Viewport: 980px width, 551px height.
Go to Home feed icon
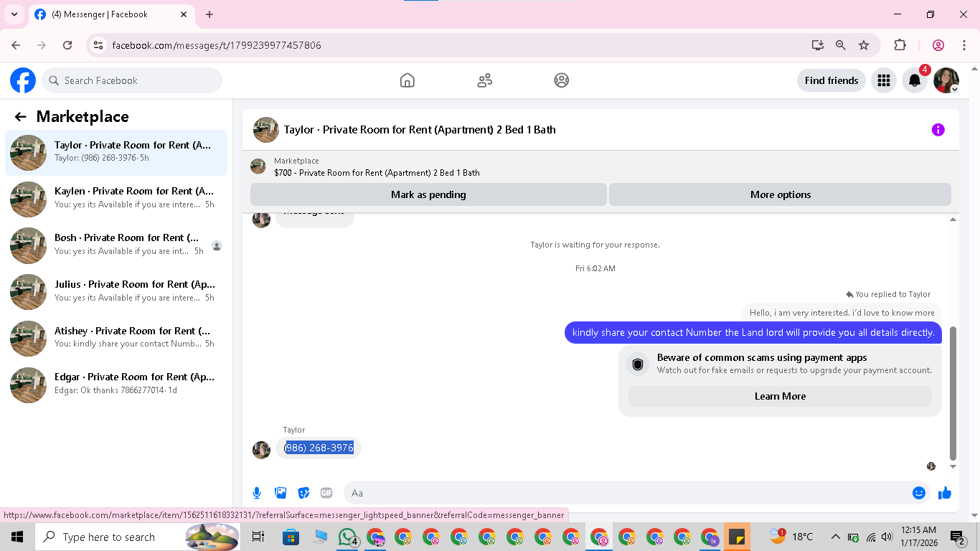coord(407,80)
